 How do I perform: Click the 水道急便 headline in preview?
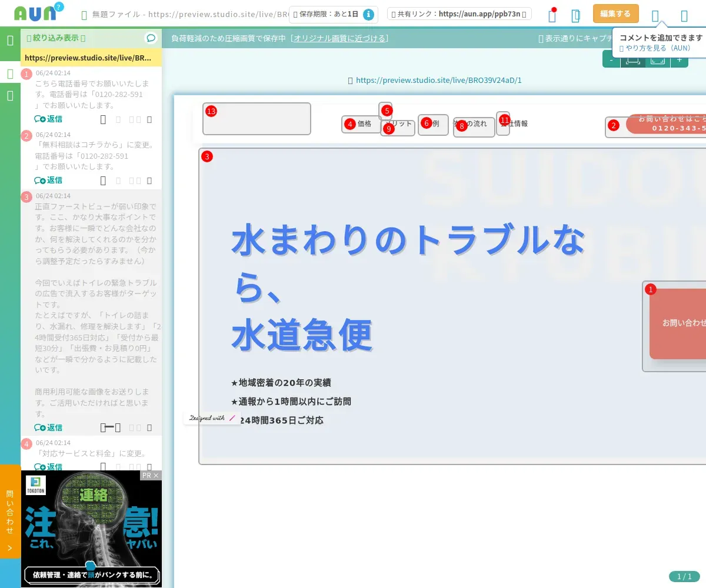[x=302, y=335]
